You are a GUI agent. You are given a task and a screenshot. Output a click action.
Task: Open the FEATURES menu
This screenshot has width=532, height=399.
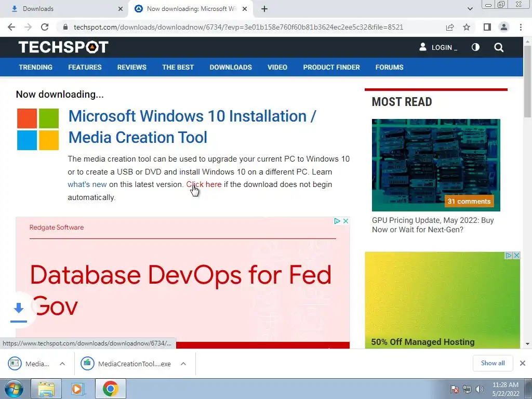click(x=85, y=67)
